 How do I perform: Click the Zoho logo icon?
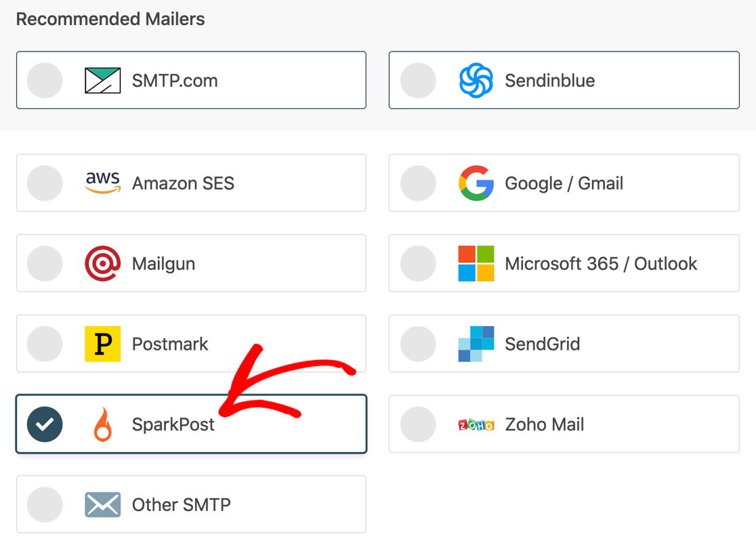(476, 425)
